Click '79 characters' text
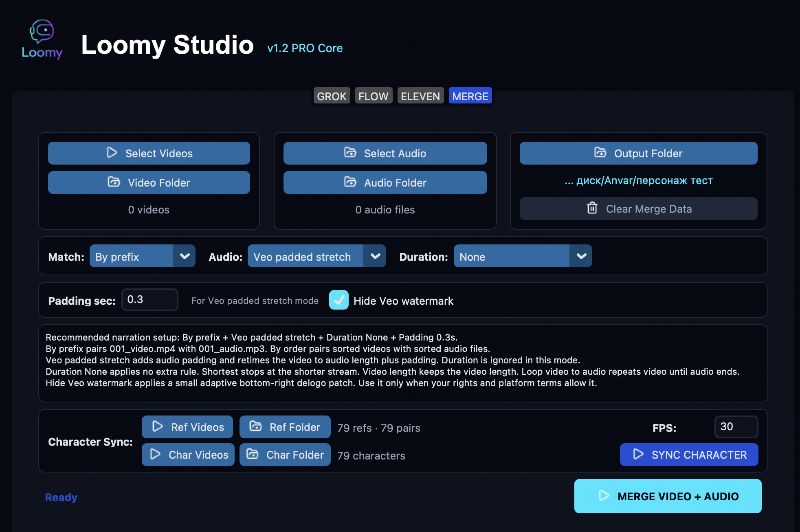The image size is (800, 532). tap(371, 456)
